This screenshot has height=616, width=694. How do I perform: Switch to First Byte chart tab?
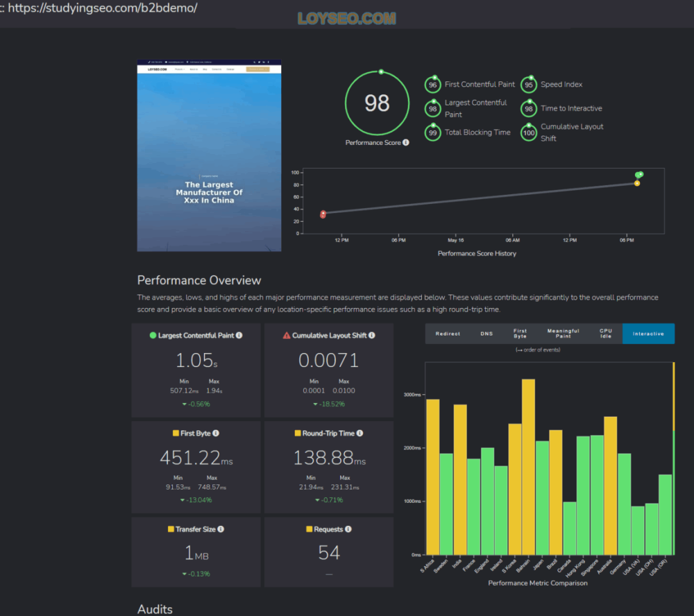tap(520, 334)
